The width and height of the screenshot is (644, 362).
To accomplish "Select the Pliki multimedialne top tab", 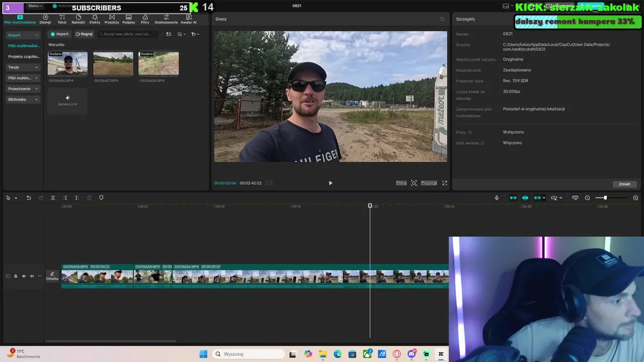I will coord(20,19).
